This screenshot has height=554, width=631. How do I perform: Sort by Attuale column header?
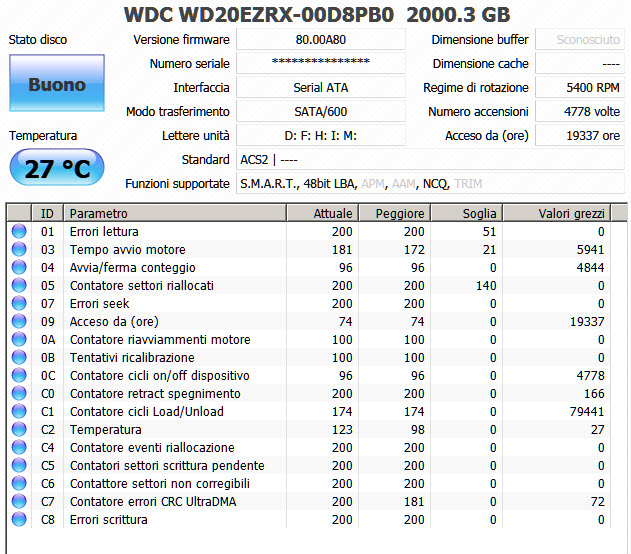point(322,213)
